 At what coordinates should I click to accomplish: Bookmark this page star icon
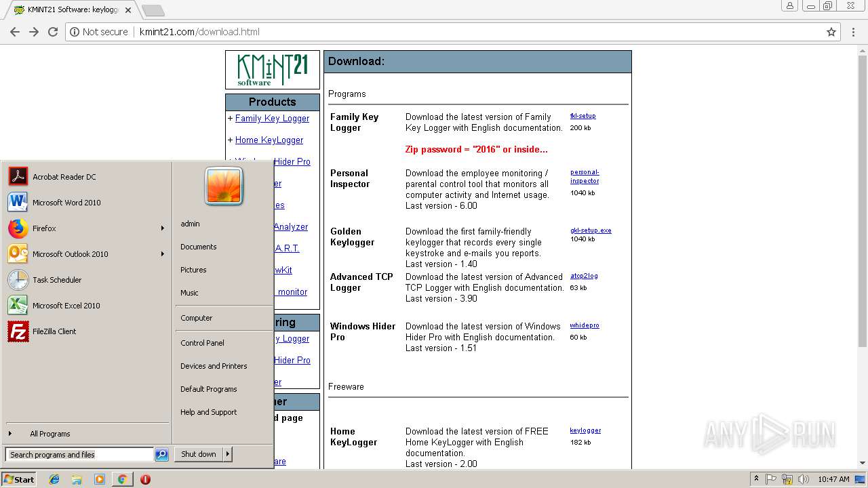pyautogui.click(x=831, y=32)
